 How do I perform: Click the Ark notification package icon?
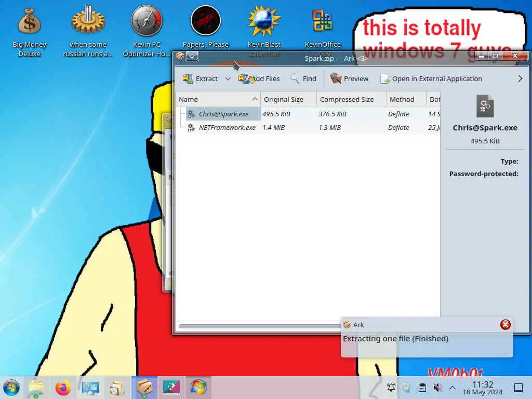pyautogui.click(x=347, y=325)
